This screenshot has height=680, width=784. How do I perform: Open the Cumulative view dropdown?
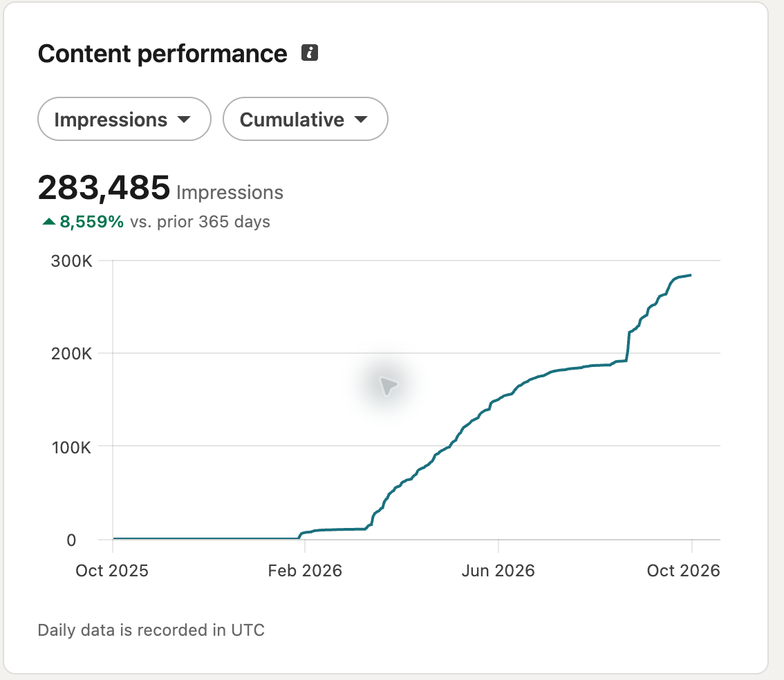click(x=305, y=120)
